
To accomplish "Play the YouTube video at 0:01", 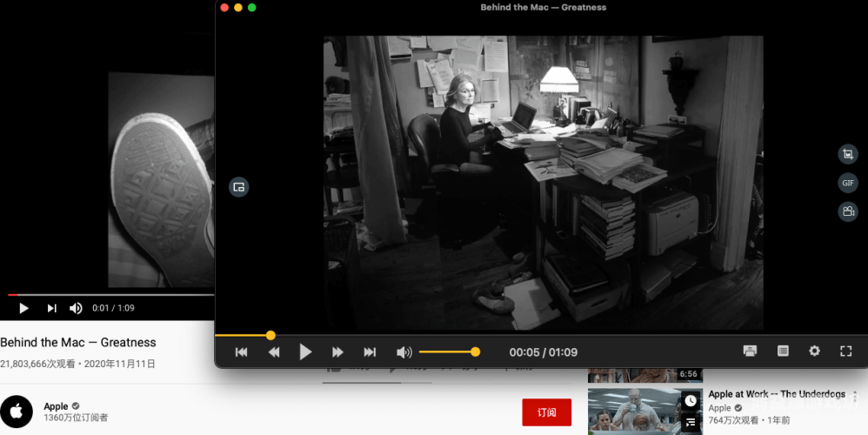I will tap(23, 308).
